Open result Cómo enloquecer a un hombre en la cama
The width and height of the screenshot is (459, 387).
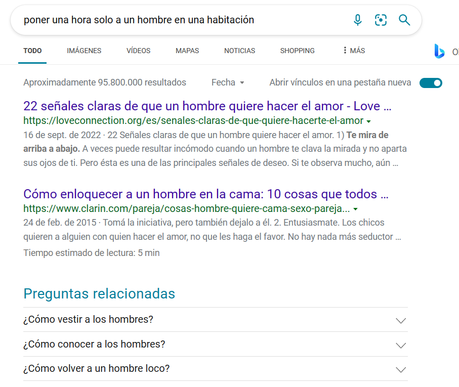206,194
